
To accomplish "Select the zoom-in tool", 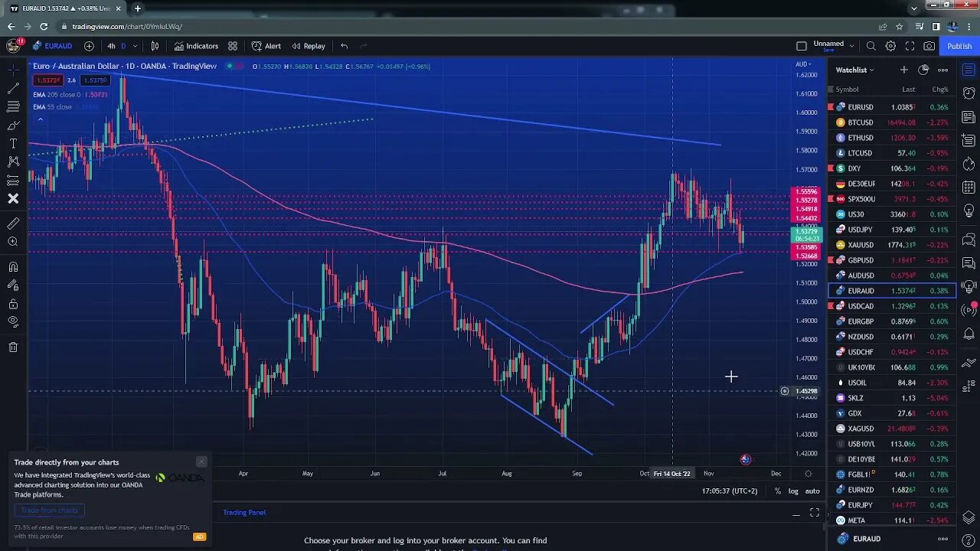I will click(13, 242).
